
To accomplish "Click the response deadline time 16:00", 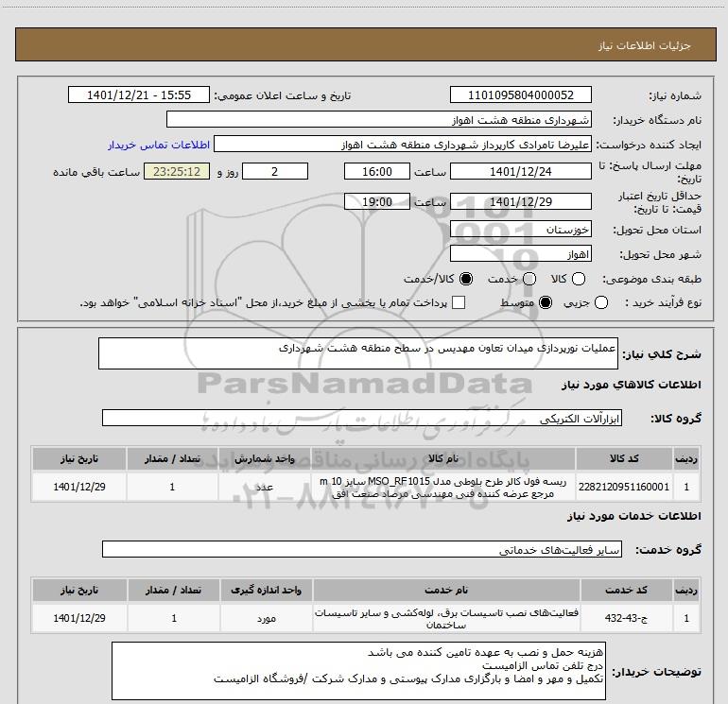I will pos(377,171).
